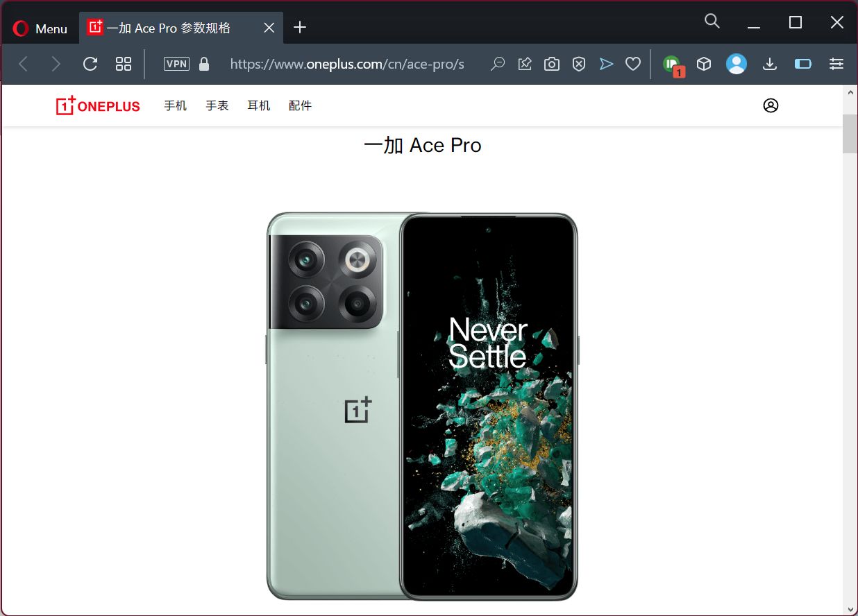Open the Opera Menu button
The height and width of the screenshot is (616, 858).
tap(40, 28)
